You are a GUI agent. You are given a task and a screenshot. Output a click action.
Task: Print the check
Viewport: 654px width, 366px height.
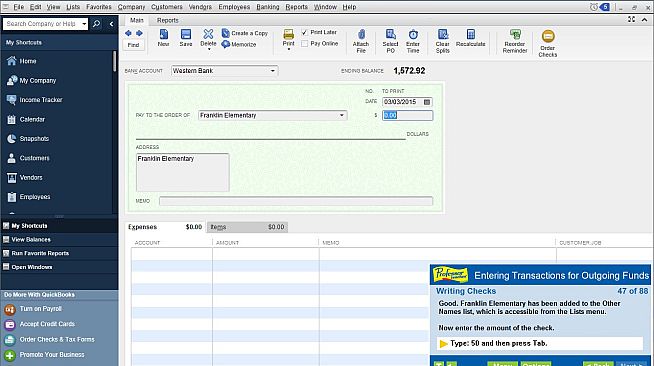[288, 37]
